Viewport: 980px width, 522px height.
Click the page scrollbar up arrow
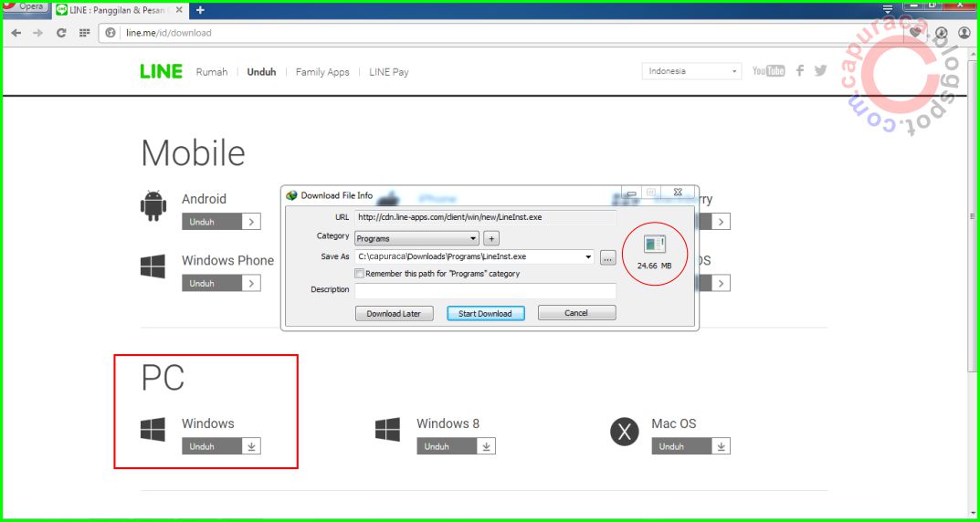(x=973, y=56)
